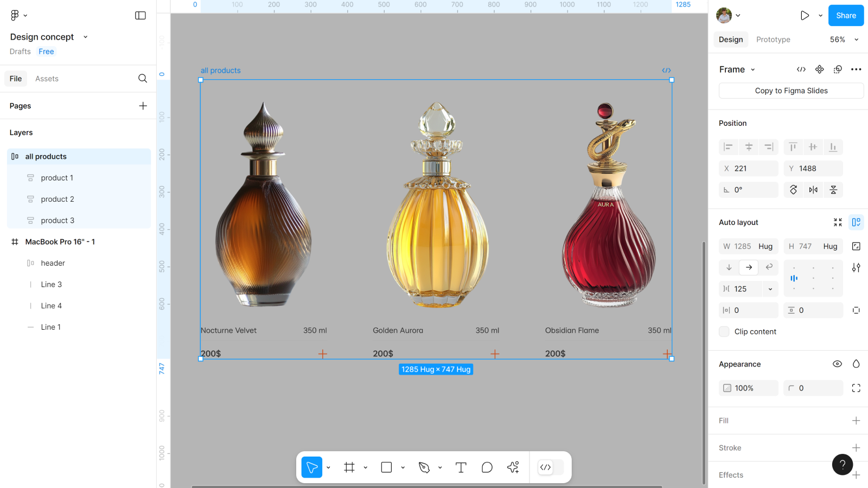Select the Frame tool in bottom toolbar

pos(349,467)
